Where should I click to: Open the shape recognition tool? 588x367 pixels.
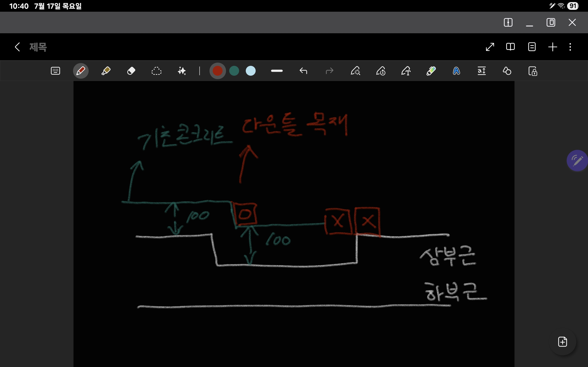coord(507,71)
